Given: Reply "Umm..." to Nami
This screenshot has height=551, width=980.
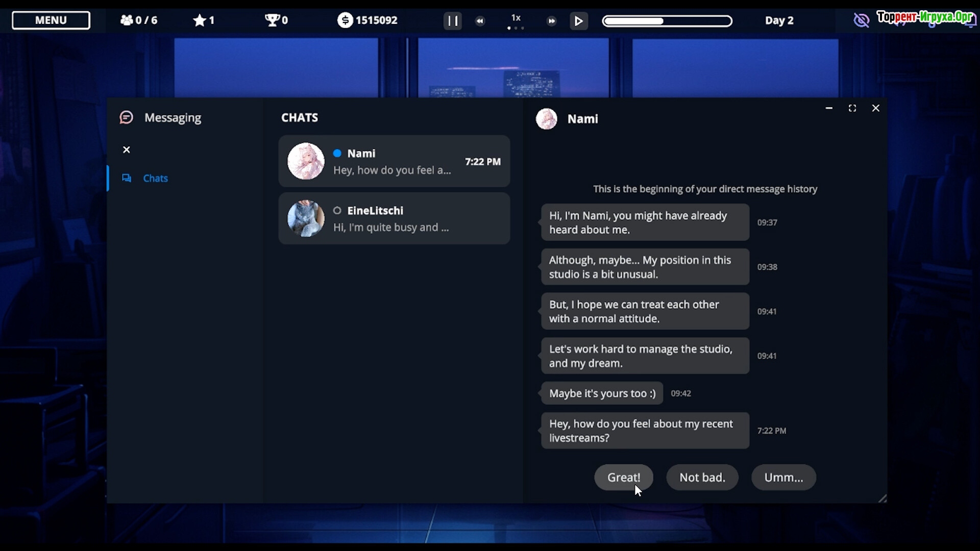Looking at the screenshot, I should tap(783, 477).
